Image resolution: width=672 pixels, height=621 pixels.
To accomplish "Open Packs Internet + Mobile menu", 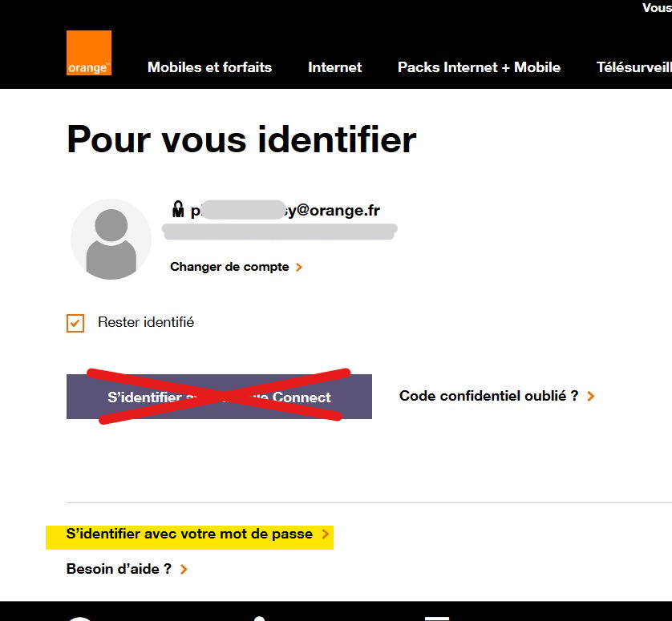I will pos(479,67).
